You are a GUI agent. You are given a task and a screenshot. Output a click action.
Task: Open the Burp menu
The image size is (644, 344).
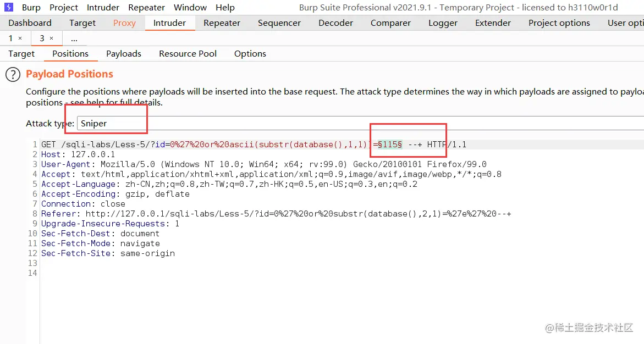(31, 7)
